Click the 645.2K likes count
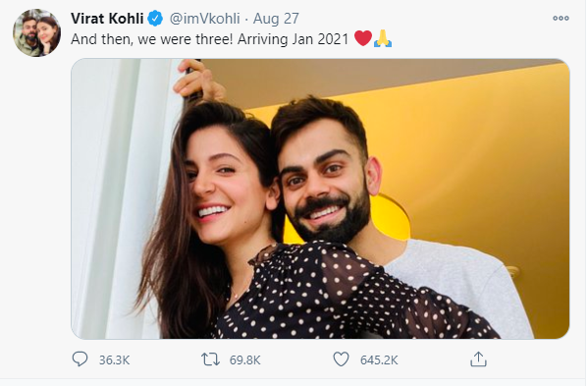The height and width of the screenshot is (386, 588). coord(379,360)
